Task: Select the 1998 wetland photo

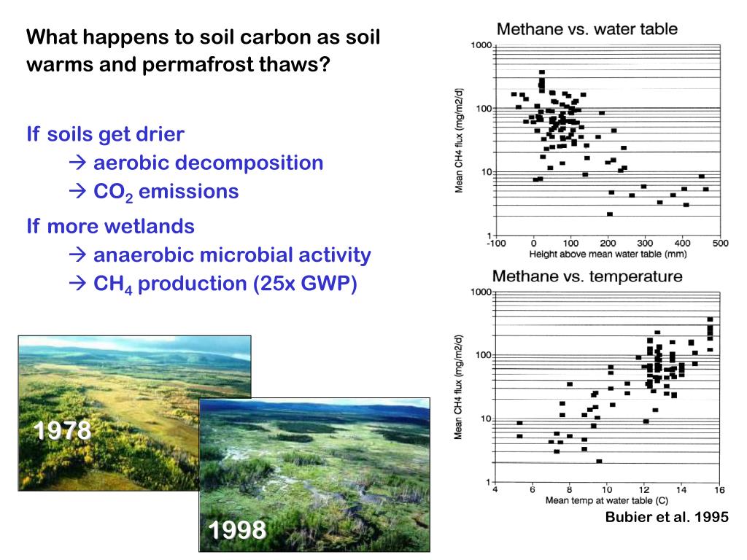Action: (314, 475)
